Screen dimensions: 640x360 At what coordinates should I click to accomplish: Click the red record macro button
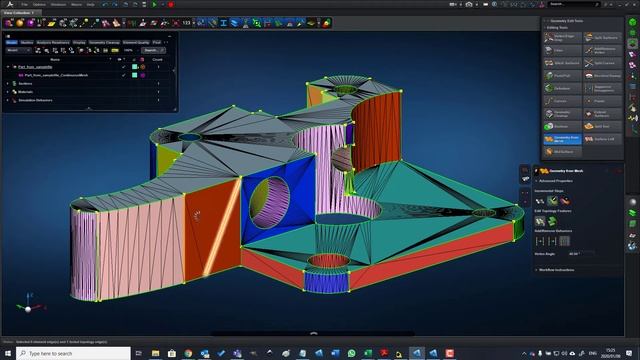(171, 4)
